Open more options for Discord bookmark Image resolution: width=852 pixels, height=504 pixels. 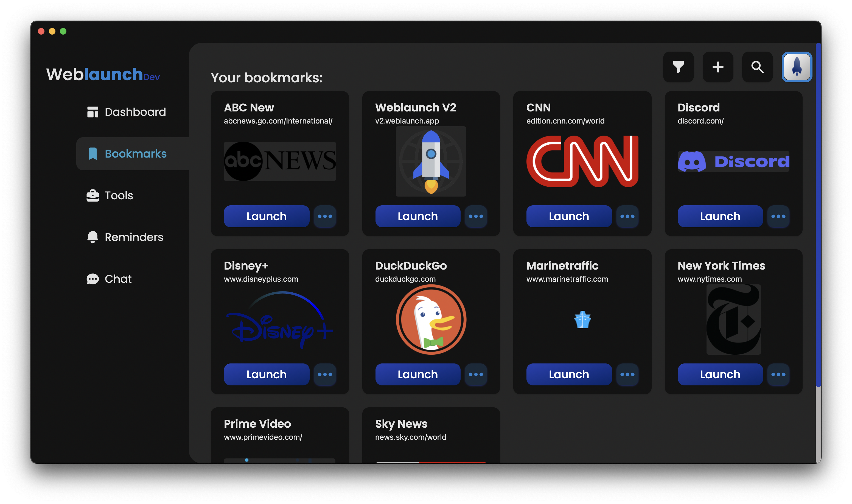point(778,216)
